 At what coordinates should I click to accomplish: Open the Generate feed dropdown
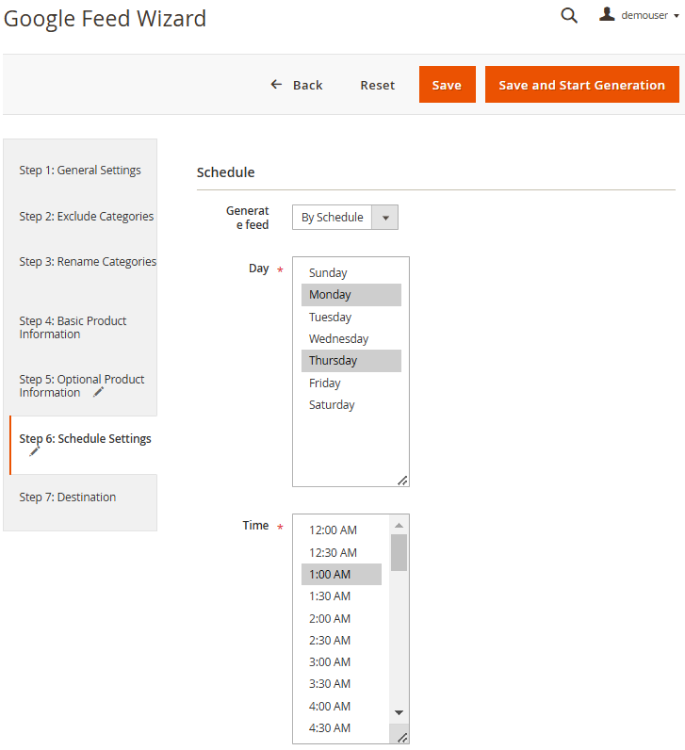coord(345,217)
